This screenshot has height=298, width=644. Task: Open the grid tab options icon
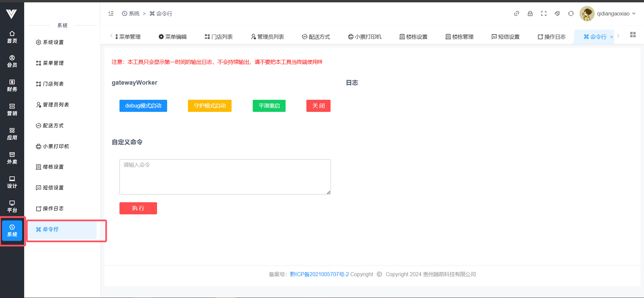[633, 35]
